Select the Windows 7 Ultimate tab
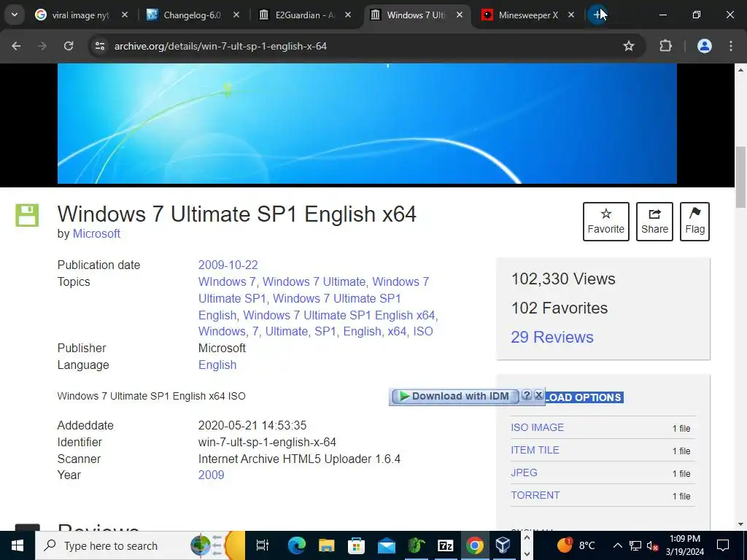The height and width of the screenshot is (560, 747). pyautogui.click(x=417, y=15)
